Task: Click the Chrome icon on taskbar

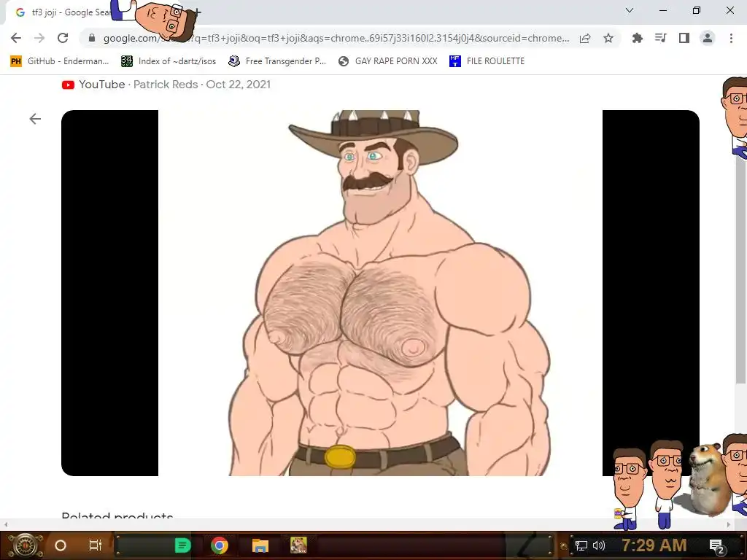Action: pos(220,545)
